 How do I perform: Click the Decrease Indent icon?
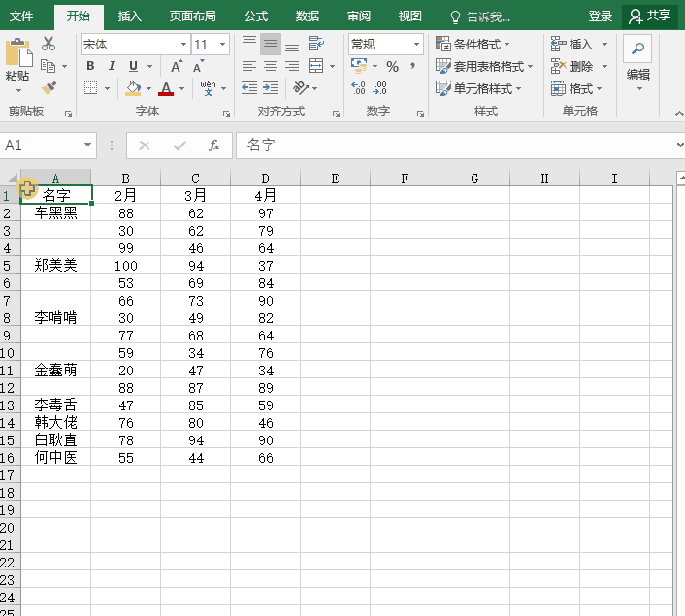click(249, 88)
